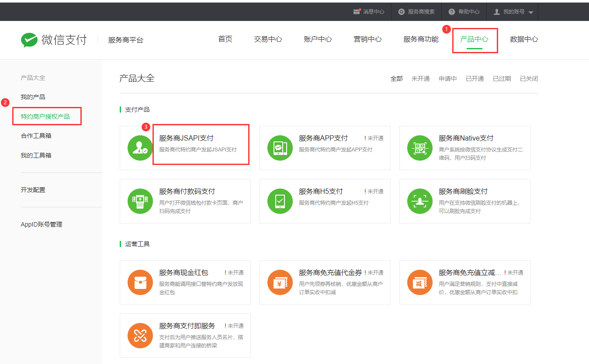Open the 服务商APP支付 product title
Image resolution: width=589 pixels, height=364 pixels.
coord(323,138)
